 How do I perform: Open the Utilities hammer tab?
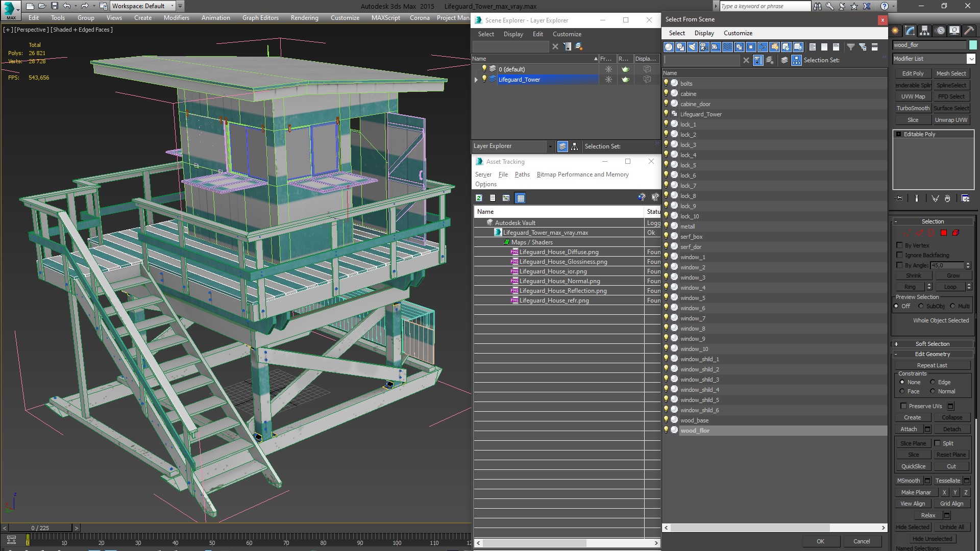tap(969, 31)
